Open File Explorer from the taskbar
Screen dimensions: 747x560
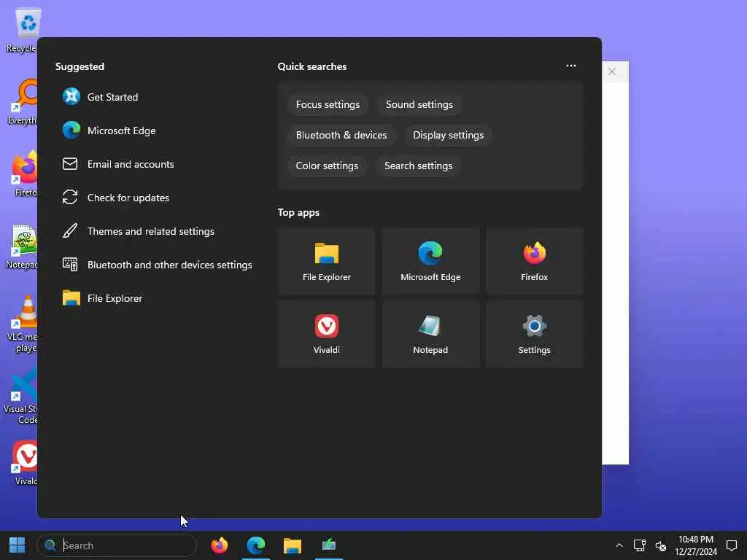pos(293,545)
